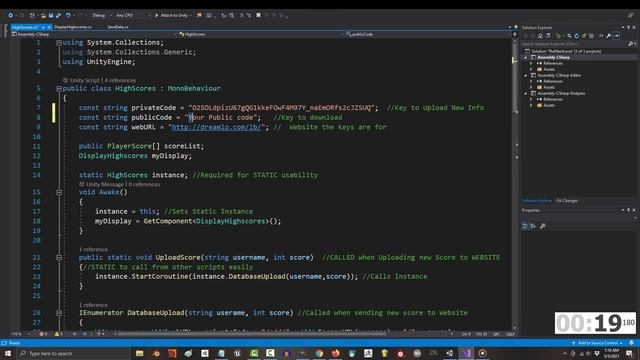This screenshot has width=640, height=360.
Task: Select the Solution 'TheNextLevel' root node
Action: click(x=566, y=51)
